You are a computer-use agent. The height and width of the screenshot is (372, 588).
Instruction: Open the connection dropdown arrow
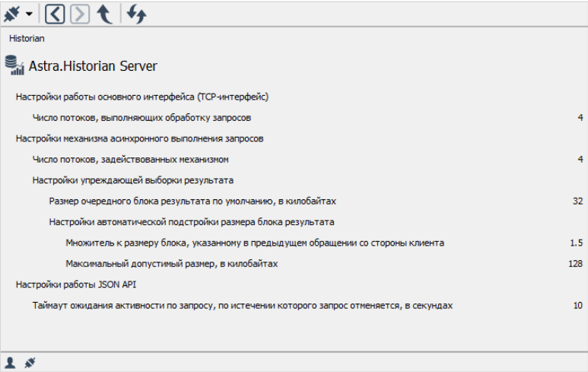pos(29,14)
